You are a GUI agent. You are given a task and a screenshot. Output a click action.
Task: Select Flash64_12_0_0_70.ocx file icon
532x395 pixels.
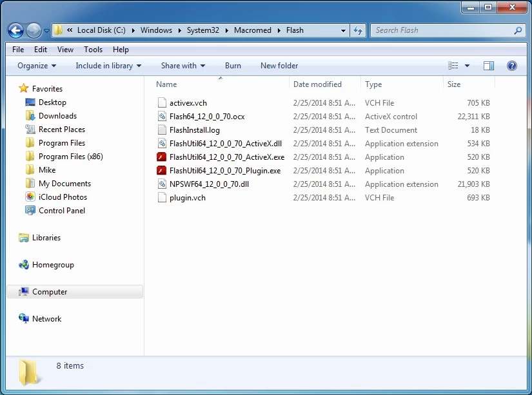click(162, 116)
